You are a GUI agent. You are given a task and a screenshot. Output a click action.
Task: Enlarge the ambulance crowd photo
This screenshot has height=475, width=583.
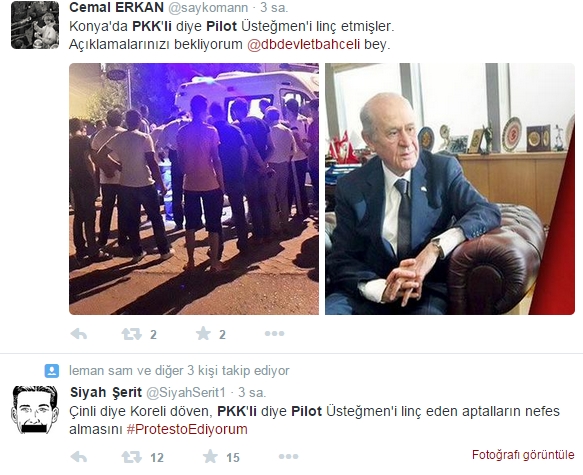(194, 189)
